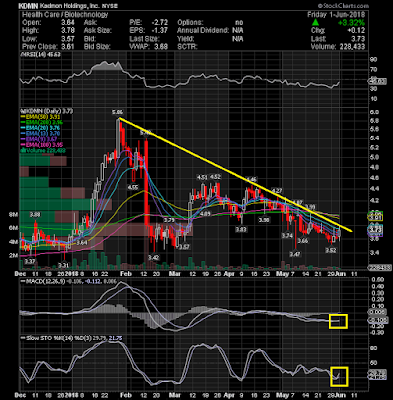Click the 6.0 price axis label
Screen dimensions: 393x400
(374, 112)
